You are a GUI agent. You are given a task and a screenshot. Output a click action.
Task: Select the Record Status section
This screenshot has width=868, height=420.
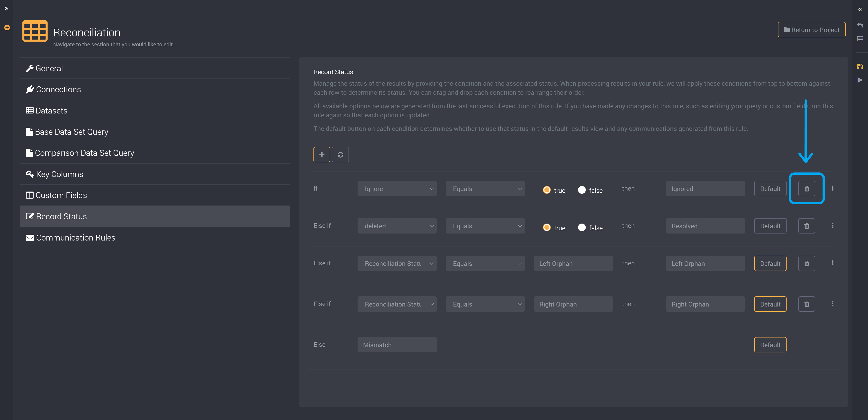[x=155, y=217]
